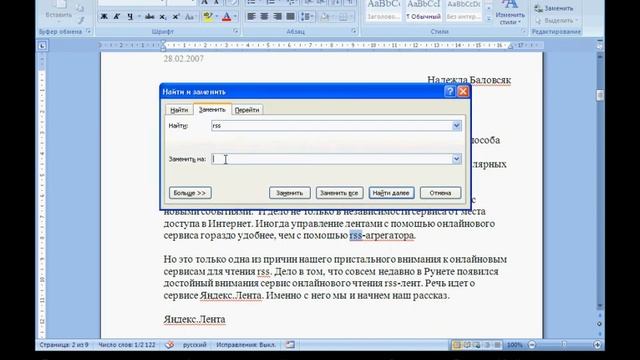Switch to the Перейти tab

[247, 110]
